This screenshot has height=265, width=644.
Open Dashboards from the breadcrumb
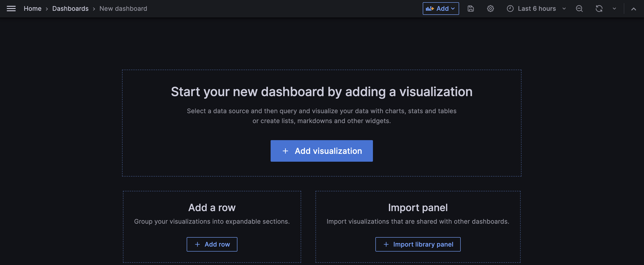[70, 9]
